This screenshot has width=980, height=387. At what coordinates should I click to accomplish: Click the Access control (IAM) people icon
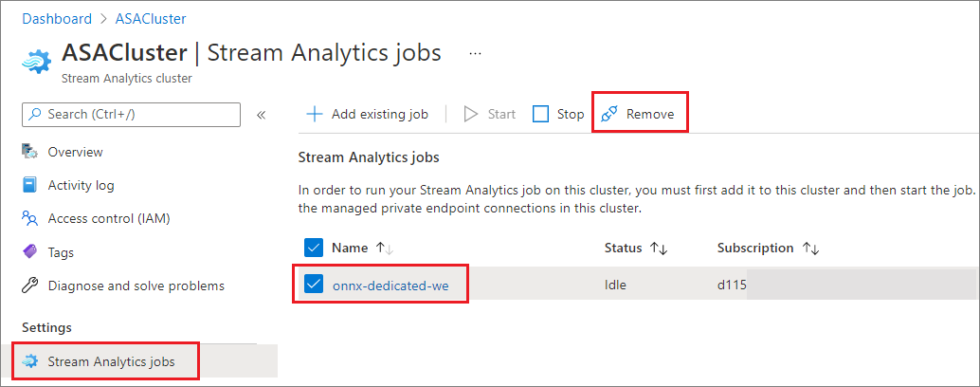click(x=29, y=219)
